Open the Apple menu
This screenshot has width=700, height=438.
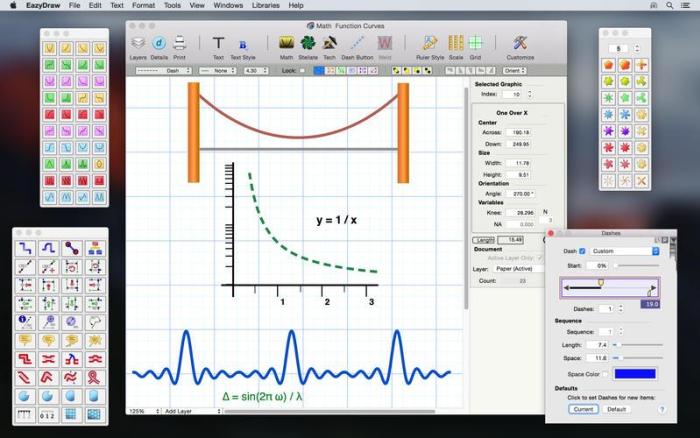[x=13, y=5]
